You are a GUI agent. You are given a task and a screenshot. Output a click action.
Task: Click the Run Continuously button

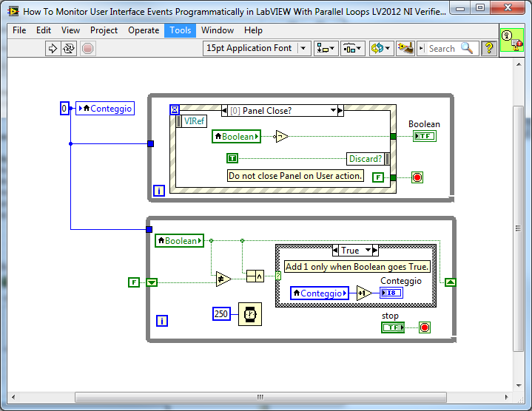[69, 49]
